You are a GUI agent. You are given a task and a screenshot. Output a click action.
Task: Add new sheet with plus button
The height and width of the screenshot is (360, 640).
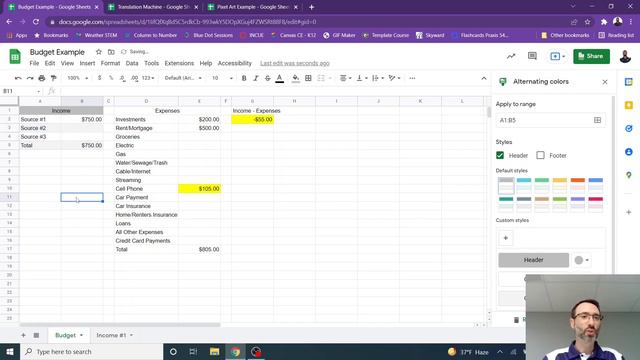[23, 335]
